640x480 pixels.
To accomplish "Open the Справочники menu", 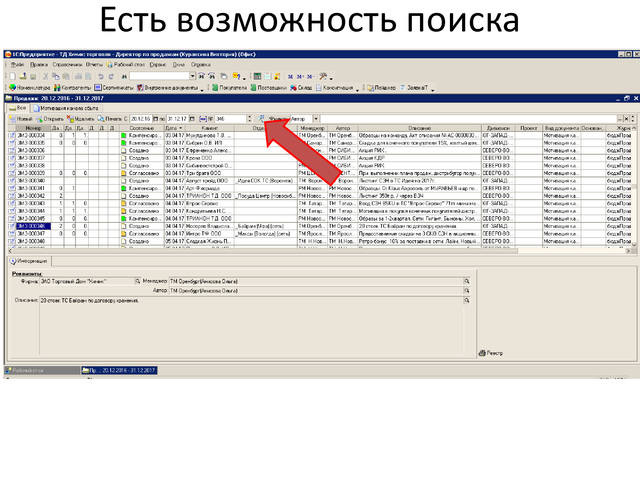I will coord(67,64).
